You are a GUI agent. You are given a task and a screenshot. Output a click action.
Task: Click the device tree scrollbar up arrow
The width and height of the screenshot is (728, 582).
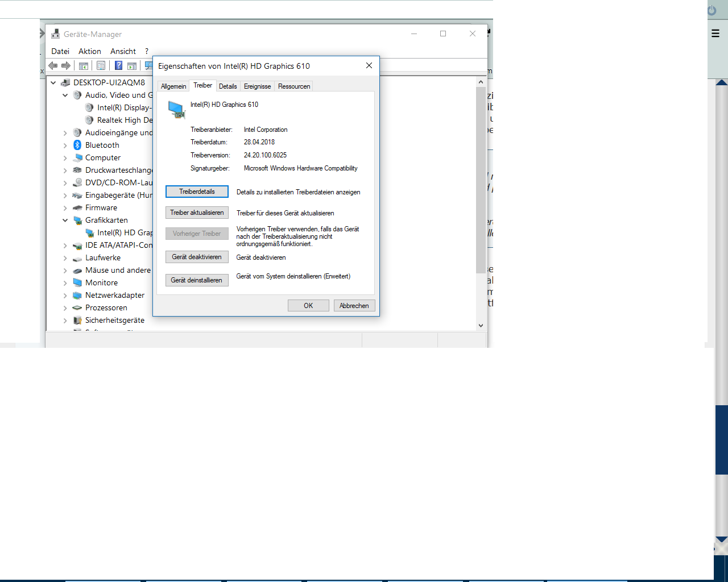[x=481, y=82]
